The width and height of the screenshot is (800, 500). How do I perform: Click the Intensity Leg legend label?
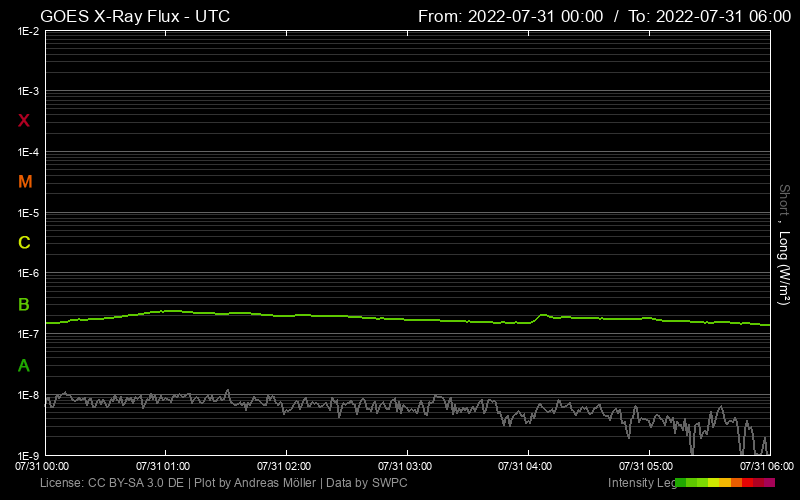[642, 483]
